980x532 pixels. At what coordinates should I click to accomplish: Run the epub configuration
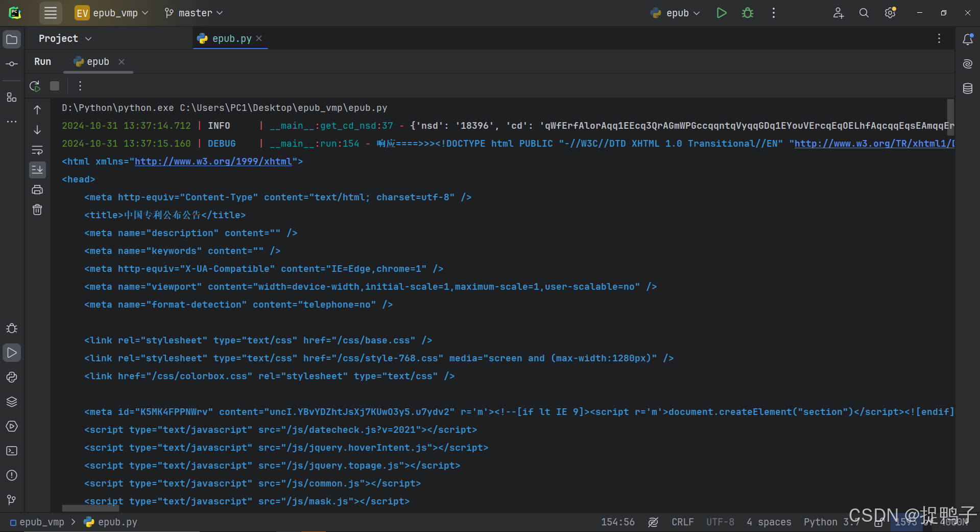tap(721, 13)
